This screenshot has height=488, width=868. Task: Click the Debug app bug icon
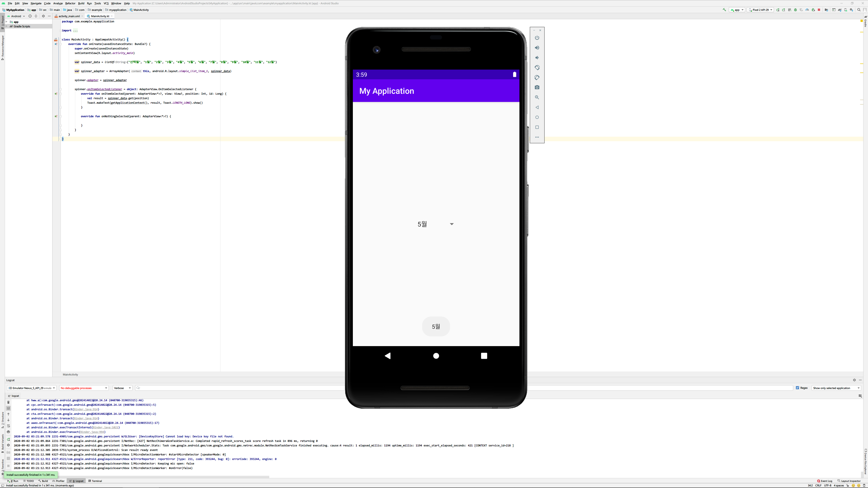796,10
